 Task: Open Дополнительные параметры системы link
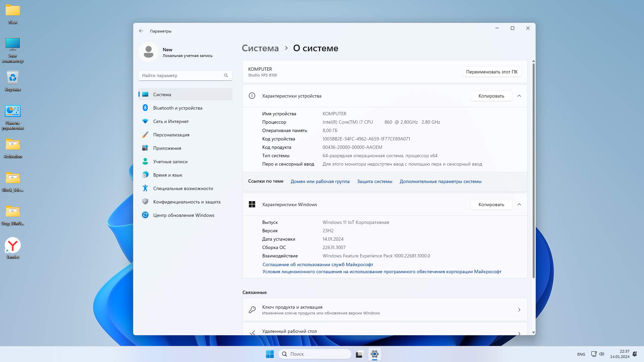[x=440, y=181]
